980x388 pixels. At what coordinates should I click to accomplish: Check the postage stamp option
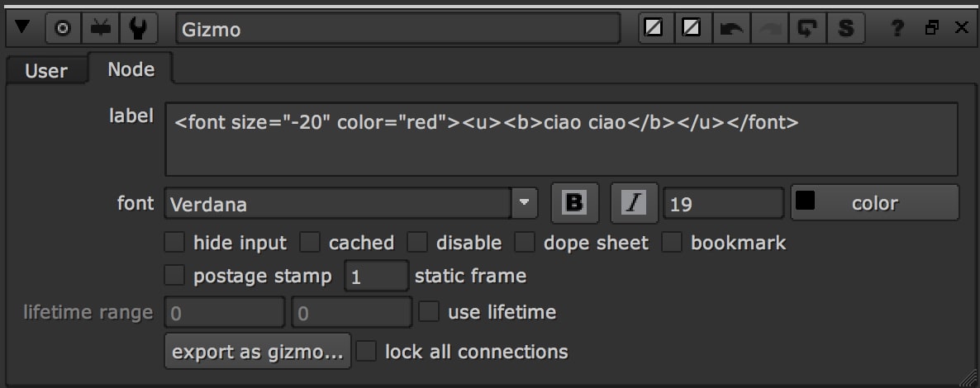point(174,275)
